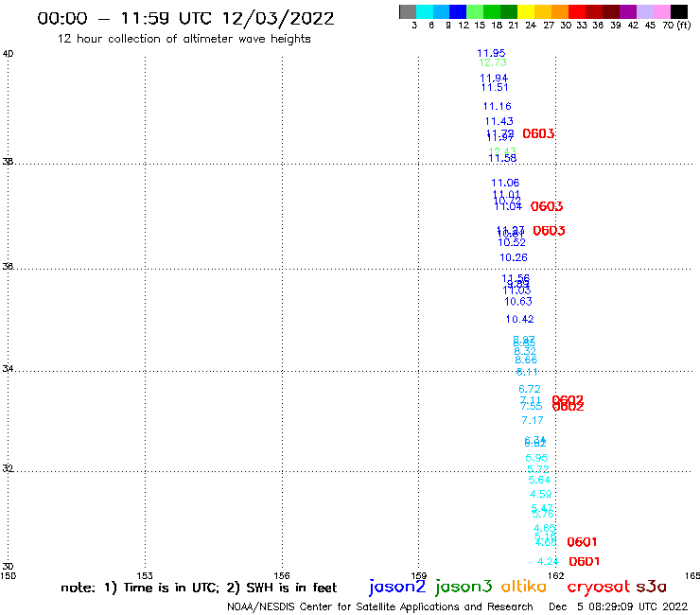
Task: Click the 153 longitude axis label
Action: pyautogui.click(x=145, y=575)
